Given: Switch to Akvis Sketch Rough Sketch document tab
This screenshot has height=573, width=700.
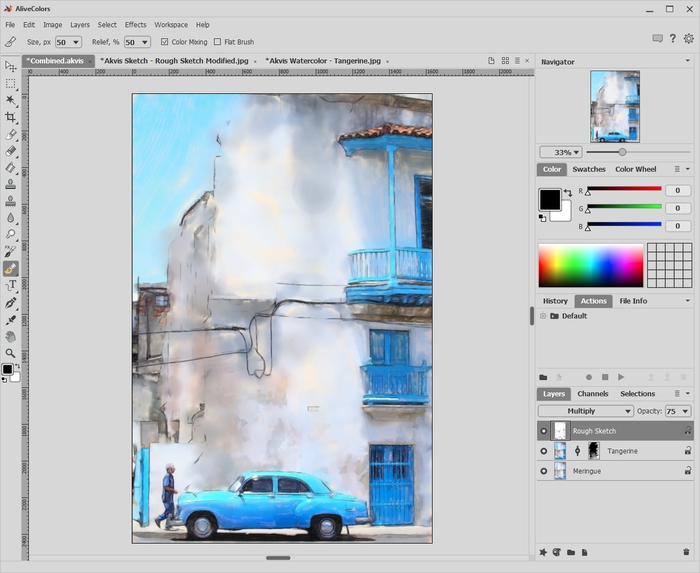Looking at the screenshot, I should (175, 61).
